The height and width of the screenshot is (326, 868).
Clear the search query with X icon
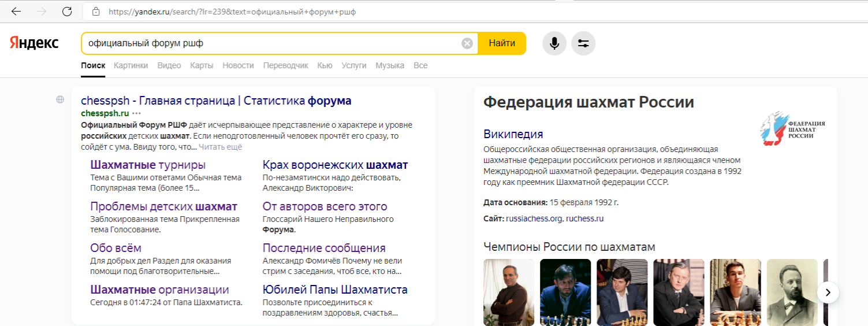pyautogui.click(x=467, y=43)
